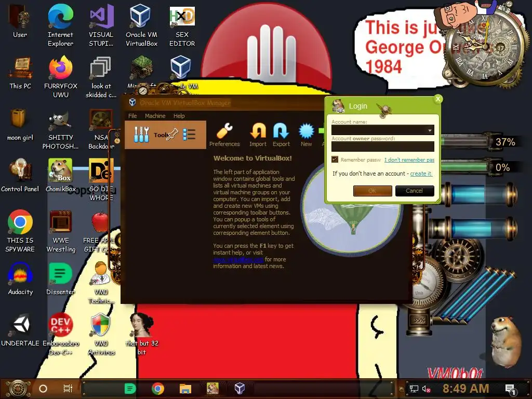This screenshot has height=399, width=532.
Task: Open the Help menu in VirtualBox
Action: [179, 116]
